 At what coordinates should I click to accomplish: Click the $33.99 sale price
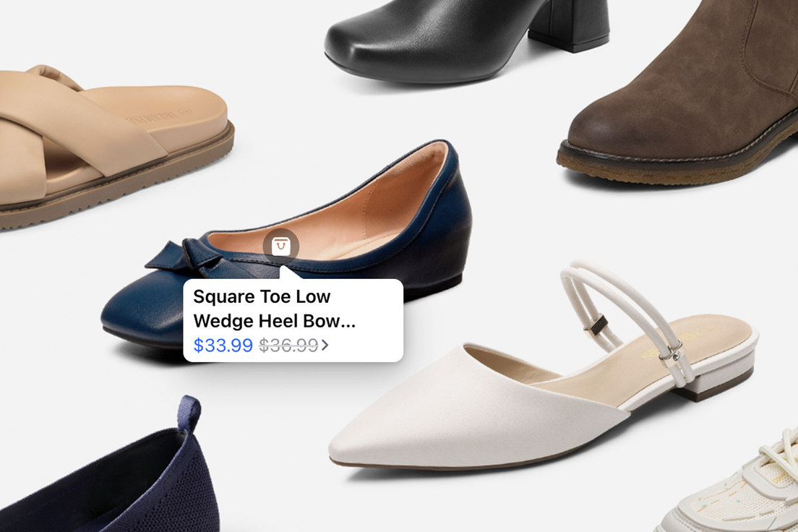coord(223,346)
